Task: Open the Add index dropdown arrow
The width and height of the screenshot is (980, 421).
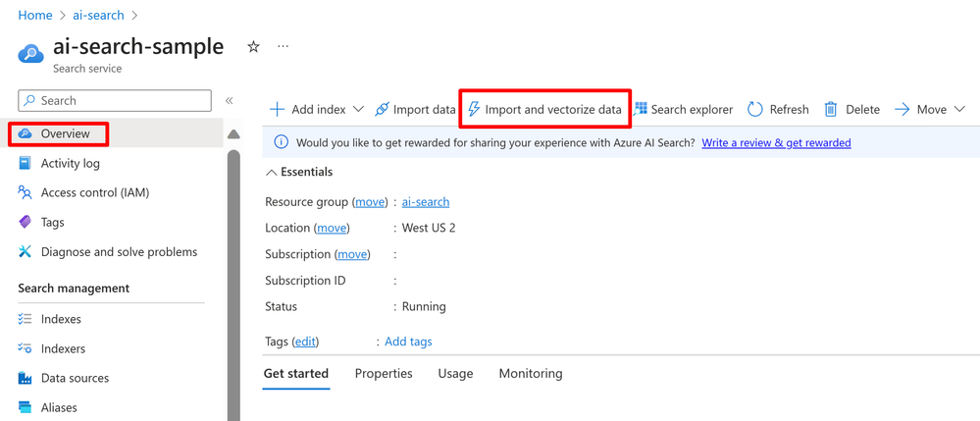Action: tap(358, 110)
